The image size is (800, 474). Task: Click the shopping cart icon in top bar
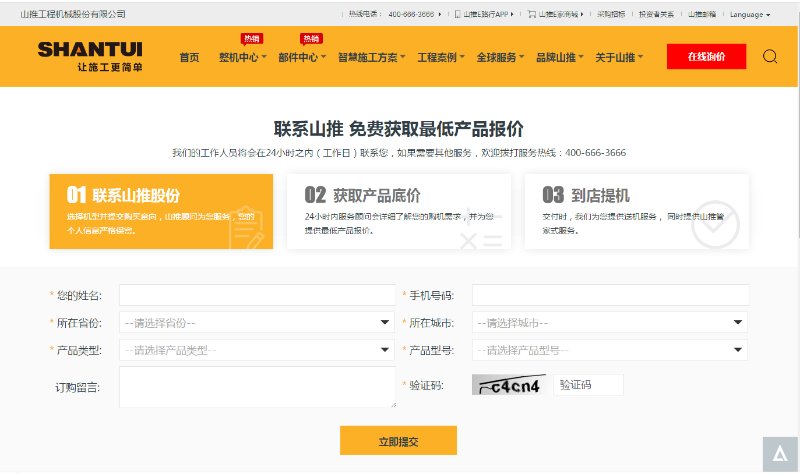pos(532,14)
